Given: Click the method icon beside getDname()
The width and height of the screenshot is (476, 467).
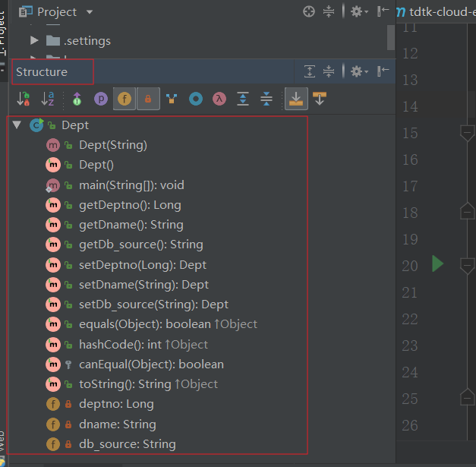Looking at the screenshot, I should tap(53, 225).
